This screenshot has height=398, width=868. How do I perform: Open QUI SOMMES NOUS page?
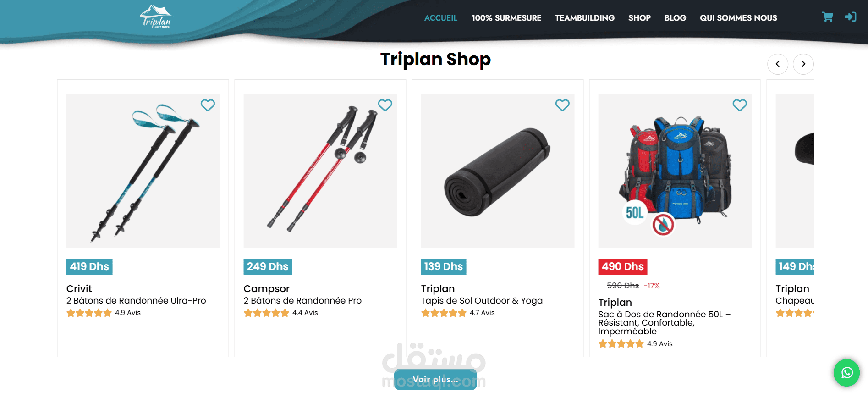tap(738, 18)
